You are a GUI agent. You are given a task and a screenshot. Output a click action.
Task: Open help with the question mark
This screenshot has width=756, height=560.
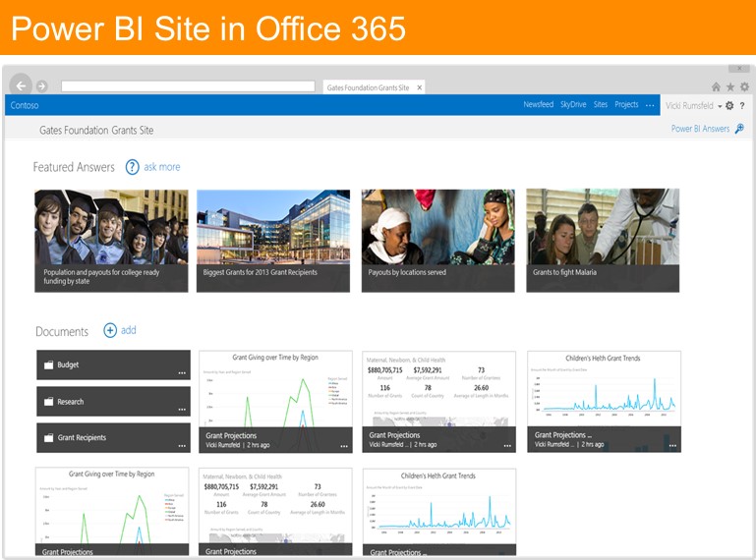pyautogui.click(x=742, y=105)
